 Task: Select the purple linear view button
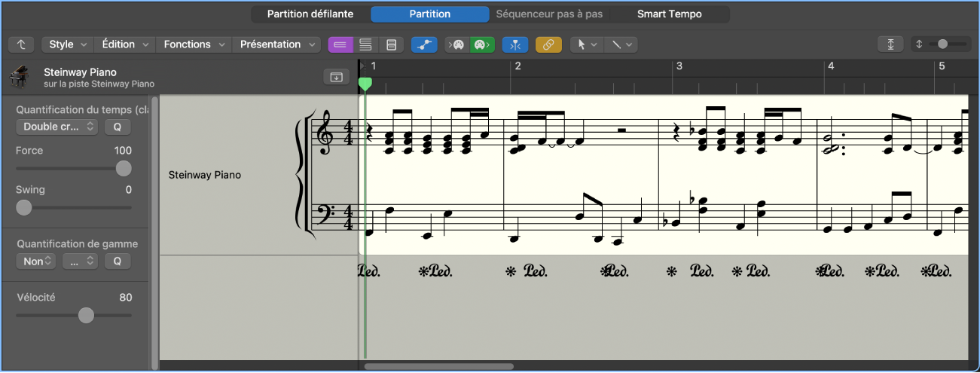(340, 44)
